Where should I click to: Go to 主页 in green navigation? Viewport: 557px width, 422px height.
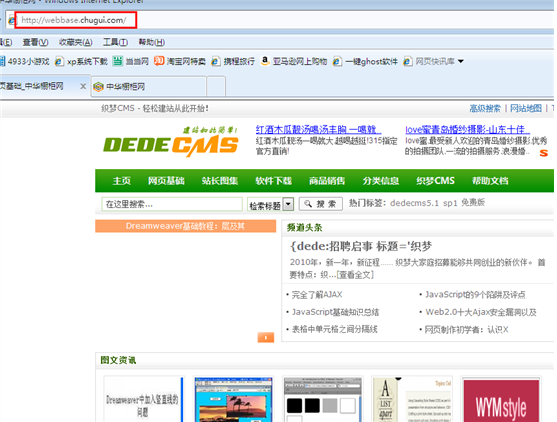pyautogui.click(x=122, y=181)
